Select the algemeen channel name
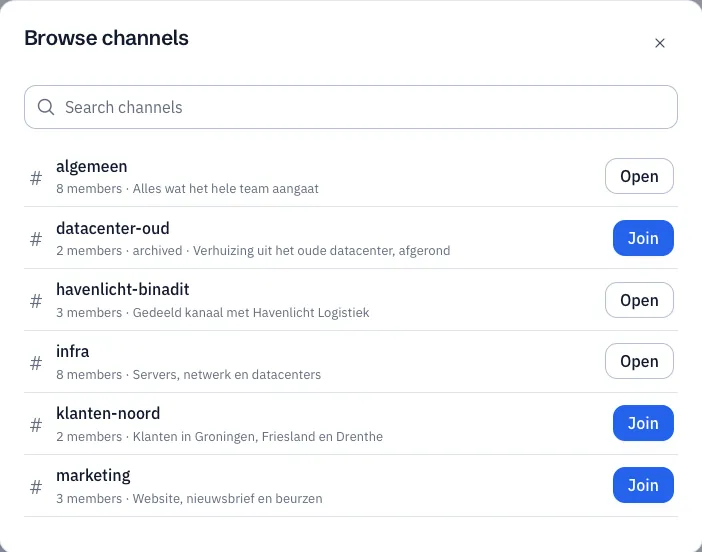702x552 pixels. click(92, 167)
